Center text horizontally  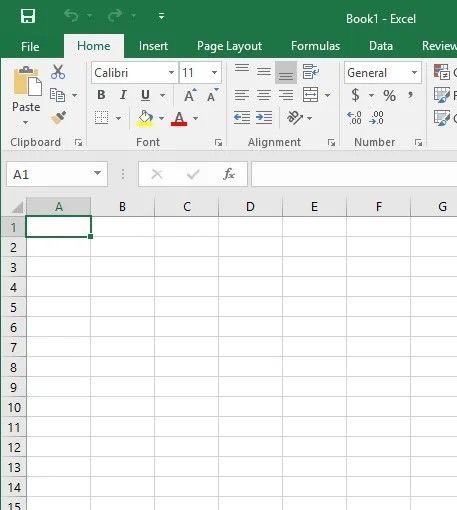264,95
